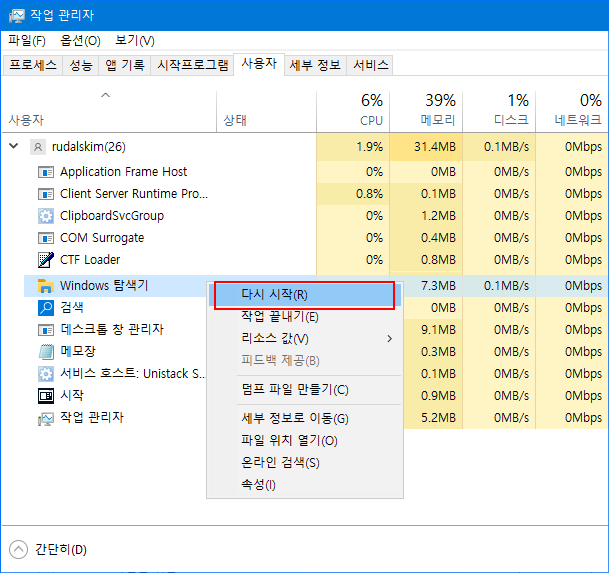This screenshot has height=573, width=609.
Task: Click the 간단히(D) fewer details button
Action: [x=48, y=549]
